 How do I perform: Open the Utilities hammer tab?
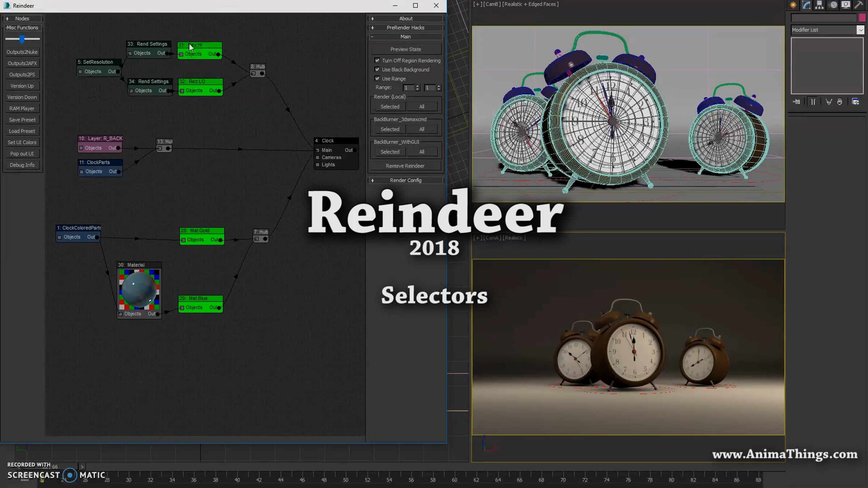coord(859,5)
